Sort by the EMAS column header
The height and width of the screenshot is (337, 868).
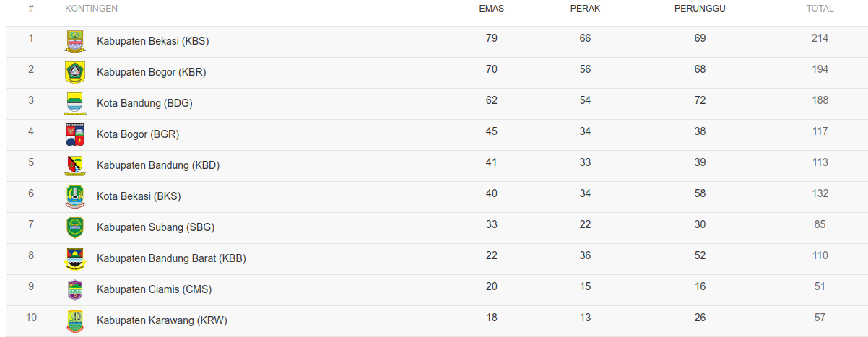pyautogui.click(x=492, y=9)
